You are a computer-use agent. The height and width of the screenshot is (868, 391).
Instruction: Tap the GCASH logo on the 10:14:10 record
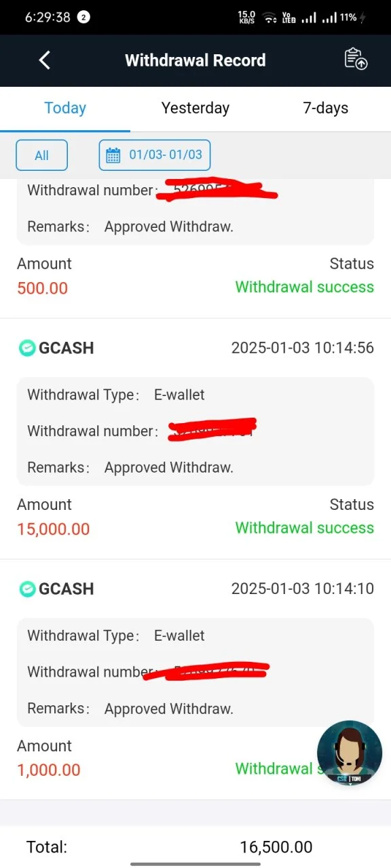point(26,589)
